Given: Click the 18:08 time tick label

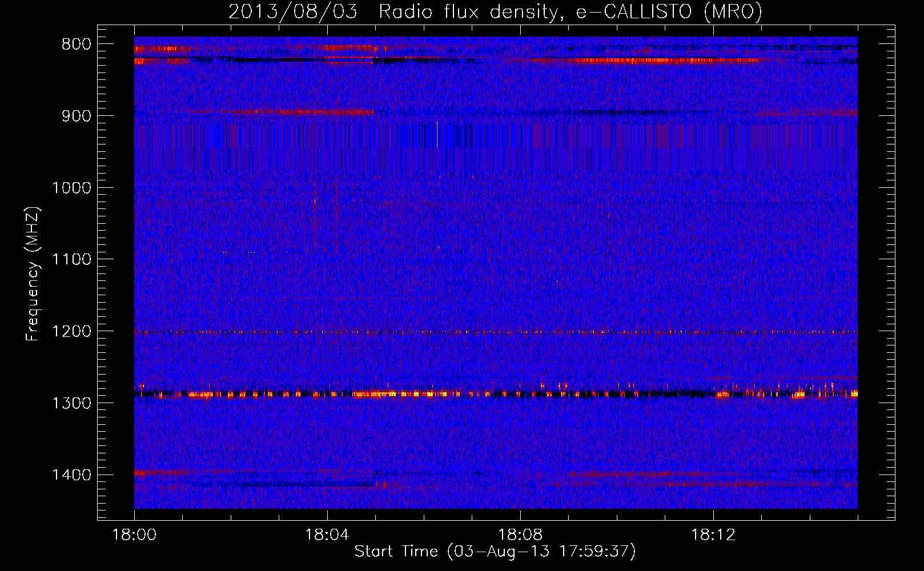Looking at the screenshot, I should 520,535.
